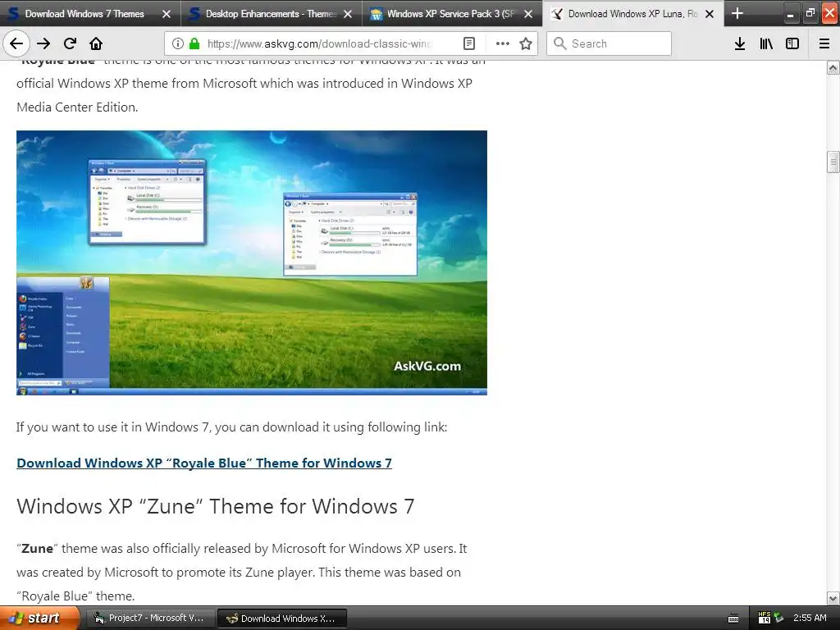The width and height of the screenshot is (840, 630).
Task: Open Royale Blue theme download link
Action: [204, 463]
